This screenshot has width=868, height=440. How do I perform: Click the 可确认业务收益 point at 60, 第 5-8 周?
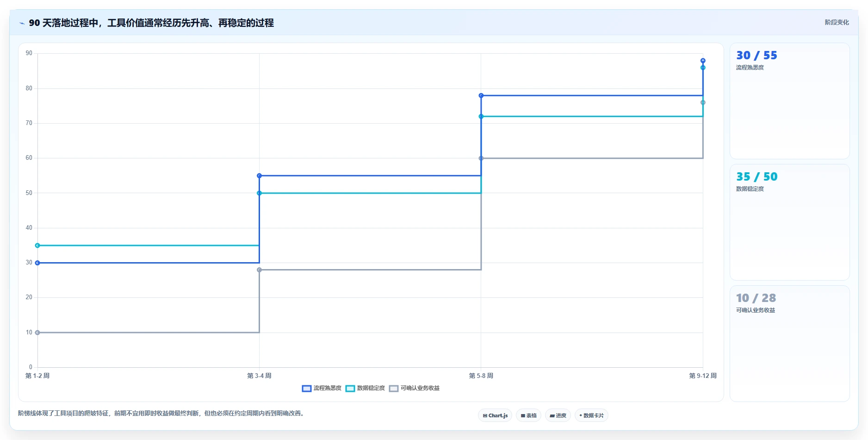(481, 158)
